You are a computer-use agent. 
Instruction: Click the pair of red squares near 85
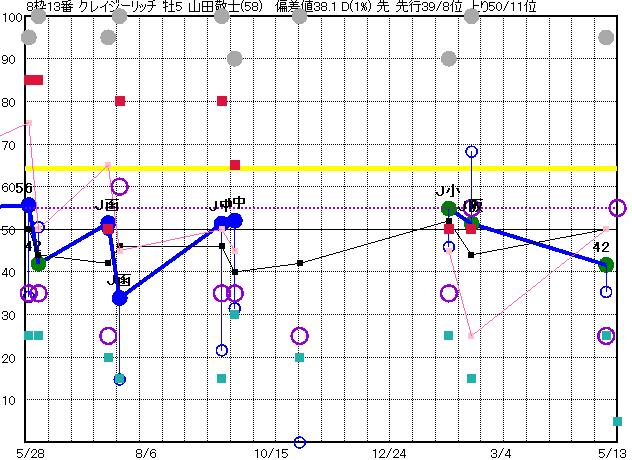(x=33, y=80)
